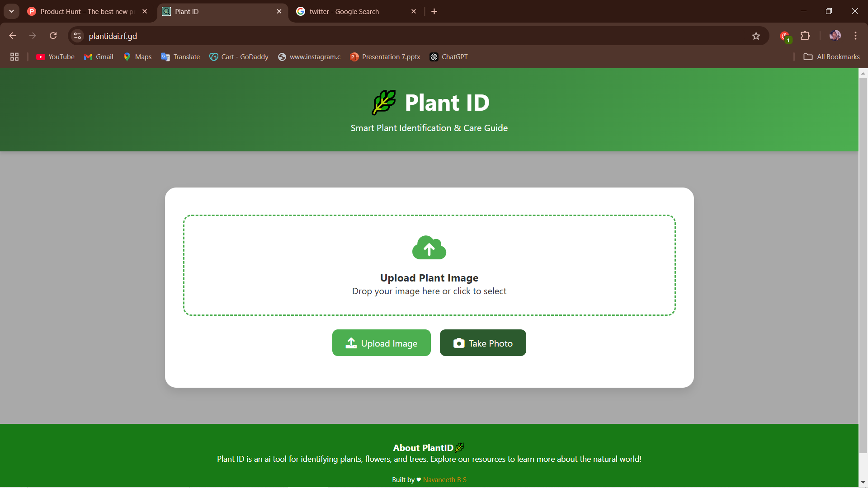Reload the Plant ID page
The width and height of the screenshot is (868, 488).
click(x=53, y=36)
